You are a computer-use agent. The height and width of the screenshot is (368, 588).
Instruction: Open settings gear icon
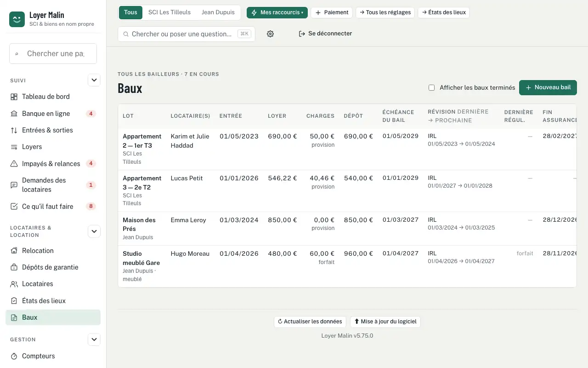click(x=270, y=34)
